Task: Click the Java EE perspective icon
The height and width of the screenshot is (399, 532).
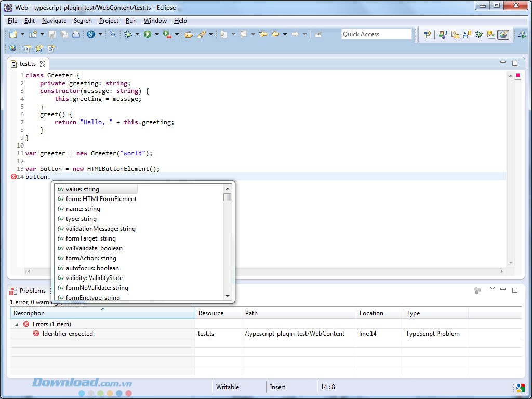Action: [443, 35]
